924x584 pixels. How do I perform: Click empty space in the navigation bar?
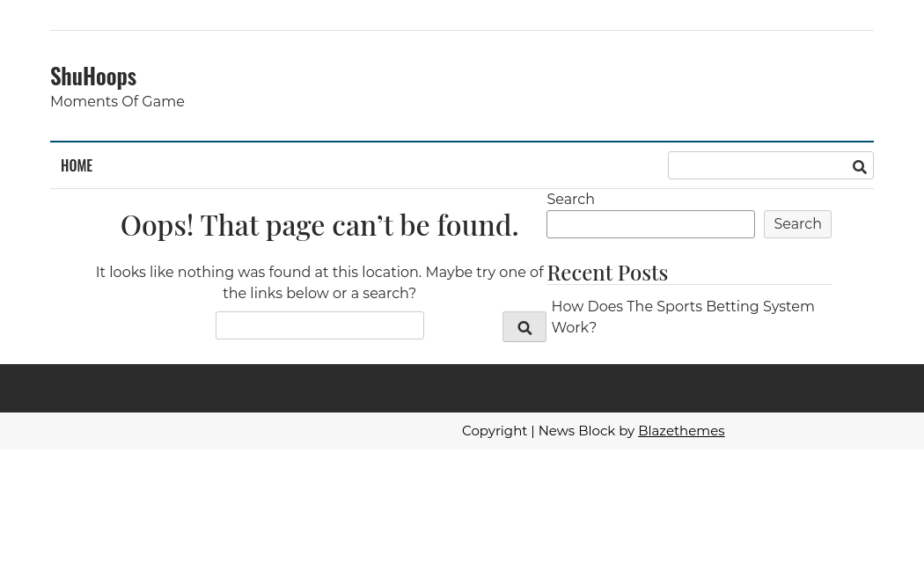pyautogui.click(x=378, y=165)
